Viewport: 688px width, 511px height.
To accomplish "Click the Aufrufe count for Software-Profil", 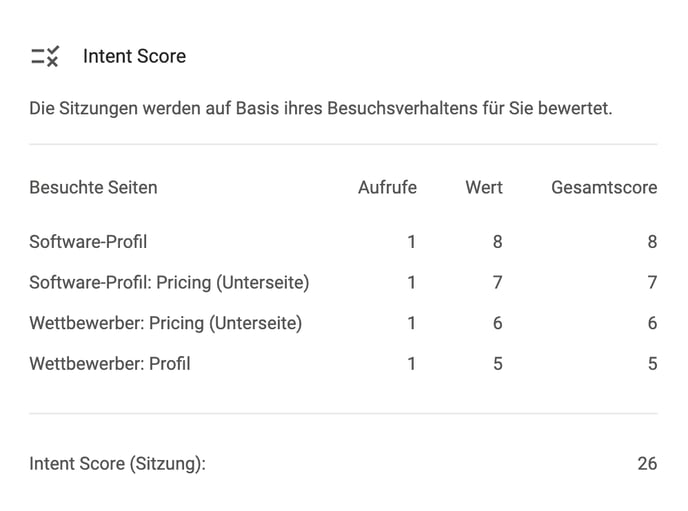I will click(411, 242).
